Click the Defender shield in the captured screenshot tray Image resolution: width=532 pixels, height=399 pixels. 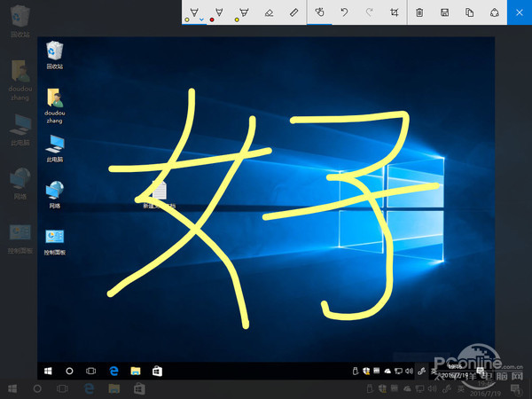point(366,372)
